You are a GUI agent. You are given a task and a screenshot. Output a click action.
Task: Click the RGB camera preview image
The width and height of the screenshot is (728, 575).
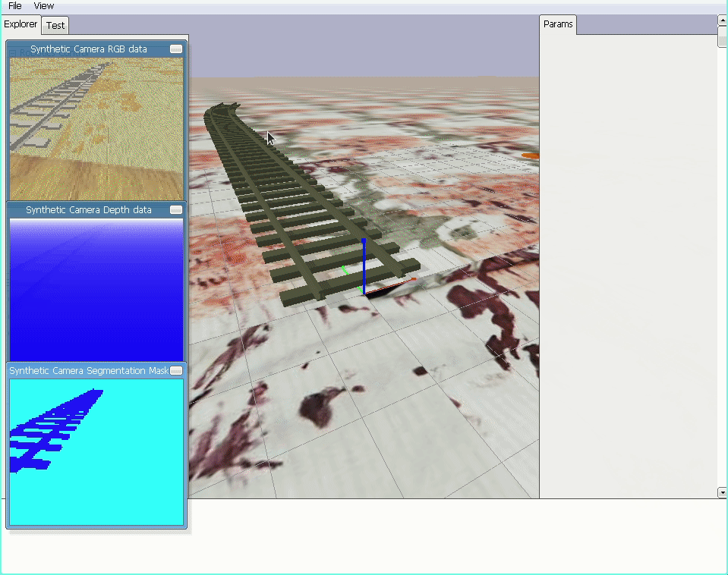(x=96, y=127)
